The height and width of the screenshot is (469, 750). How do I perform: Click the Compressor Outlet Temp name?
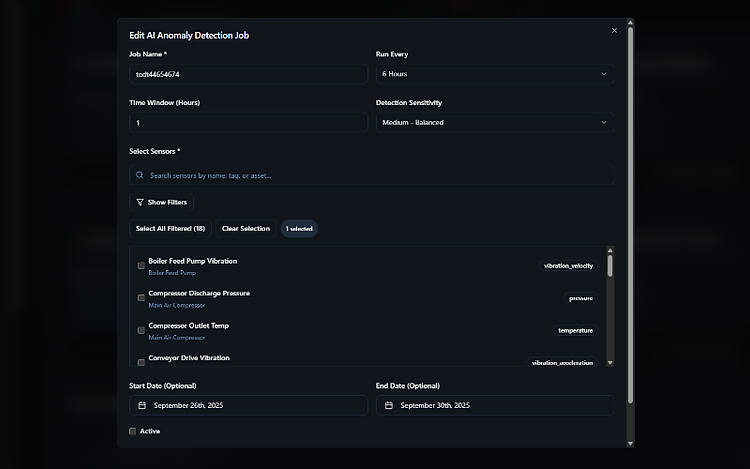pyautogui.click(x=188, y=326)
